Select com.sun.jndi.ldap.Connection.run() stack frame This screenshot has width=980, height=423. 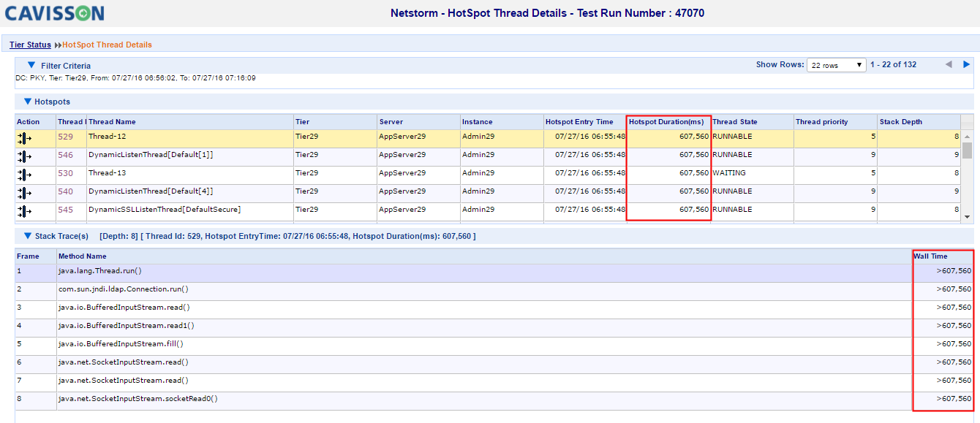(x=125, y=289)
